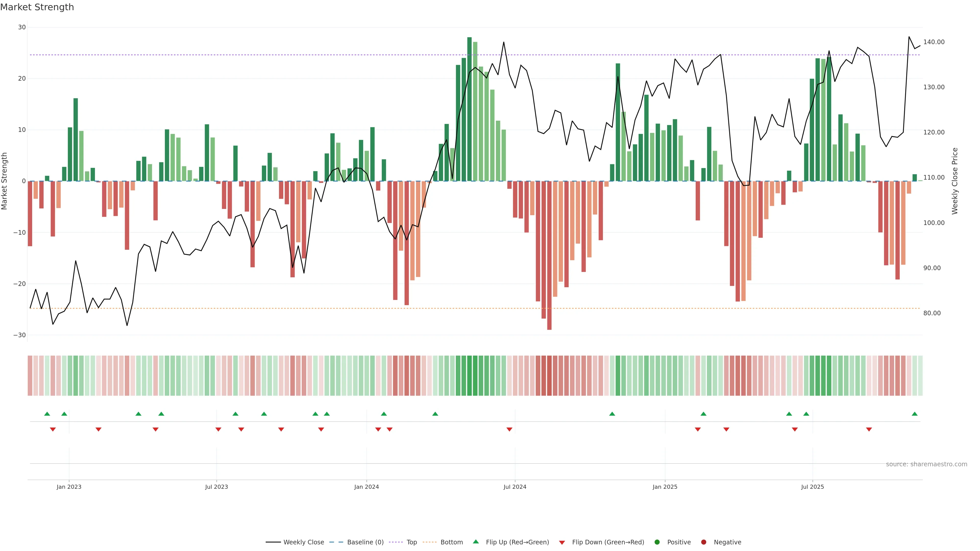980x551 pixels.
Task: Click the lone Flip Down marker near Jul 2024
Action: [509, 429]
